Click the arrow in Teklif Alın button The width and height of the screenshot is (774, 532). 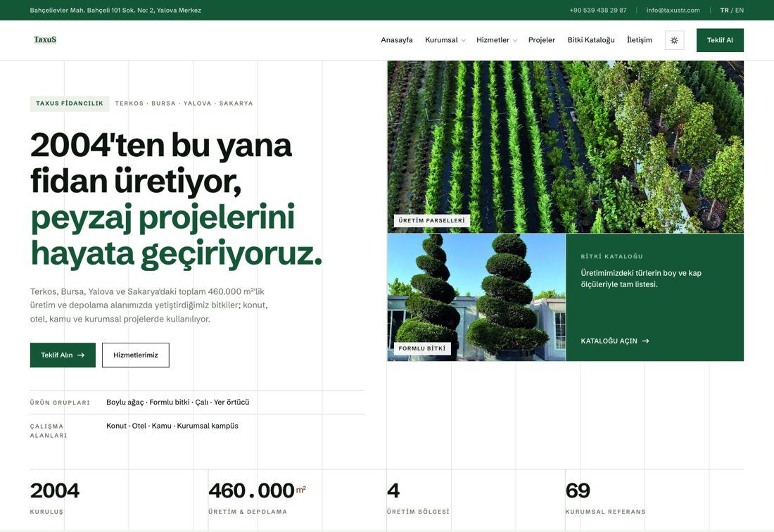point(81,355)
